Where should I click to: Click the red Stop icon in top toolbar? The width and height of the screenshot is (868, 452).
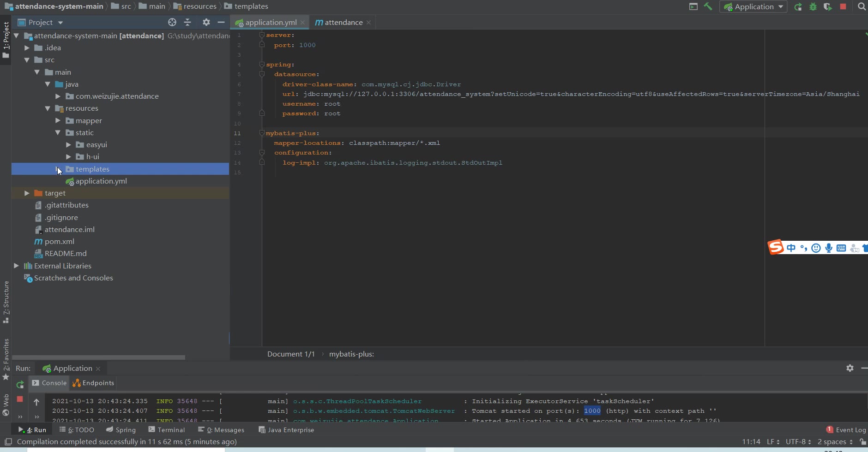coord(843,6)
